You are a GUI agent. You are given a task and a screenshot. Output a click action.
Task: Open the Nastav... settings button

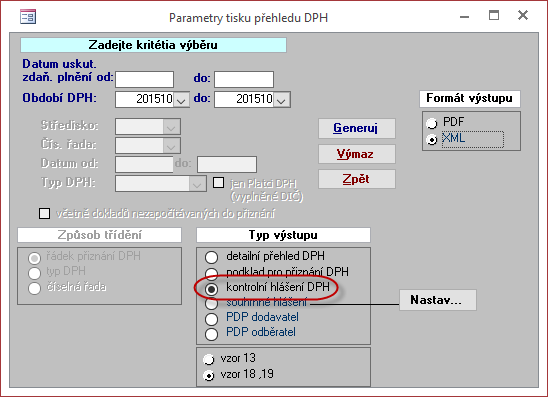tap(438, 300)
